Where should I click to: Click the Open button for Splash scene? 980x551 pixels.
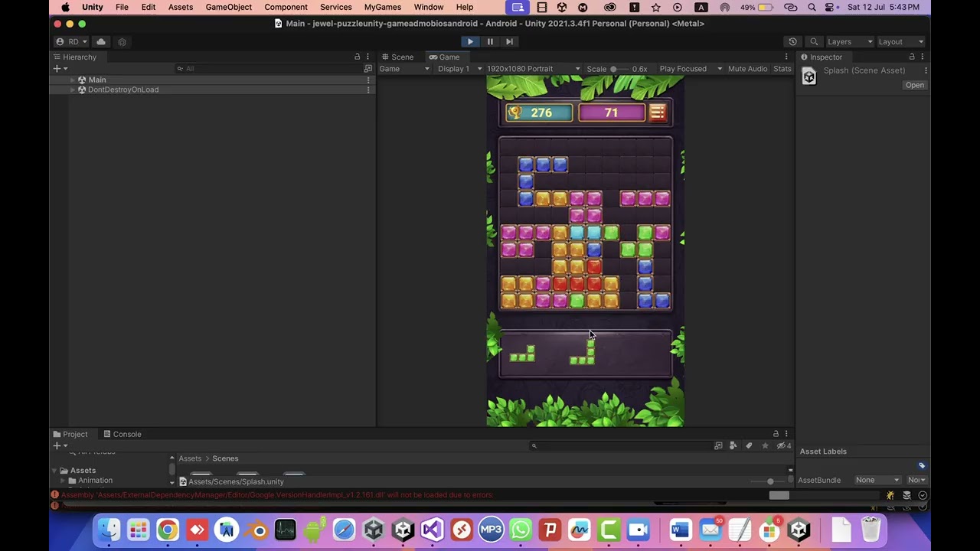tap(915, 85)
